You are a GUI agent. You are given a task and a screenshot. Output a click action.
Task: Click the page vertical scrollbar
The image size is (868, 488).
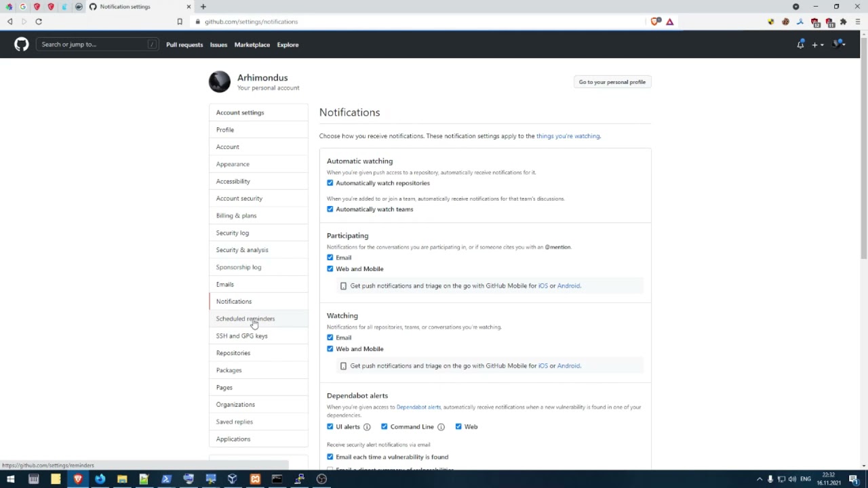863,149
